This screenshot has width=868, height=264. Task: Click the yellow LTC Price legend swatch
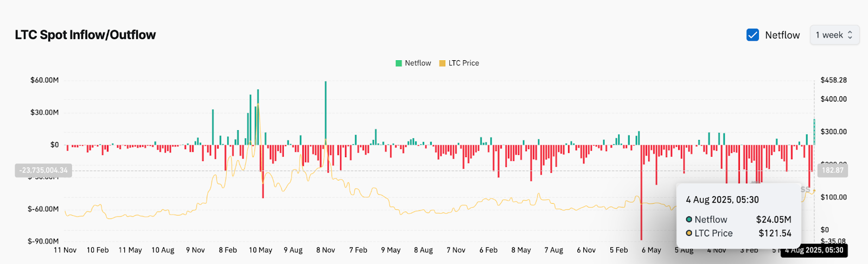click(x=442, y=63)
